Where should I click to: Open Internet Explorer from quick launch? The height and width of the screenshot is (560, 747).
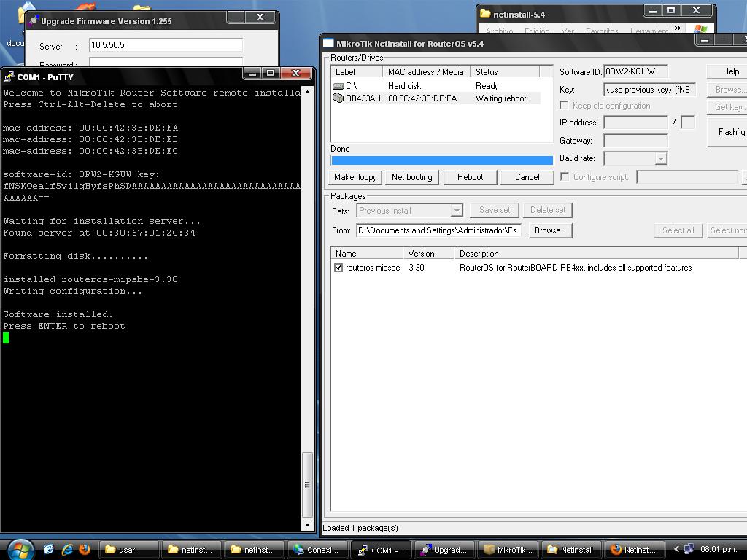(x=67, y=549)
